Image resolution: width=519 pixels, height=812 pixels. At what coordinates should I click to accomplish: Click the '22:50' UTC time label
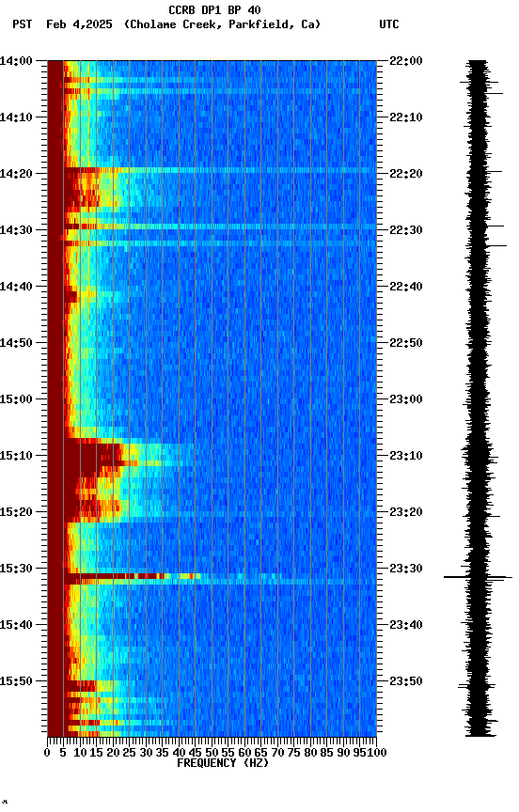(x=406, y=343)
